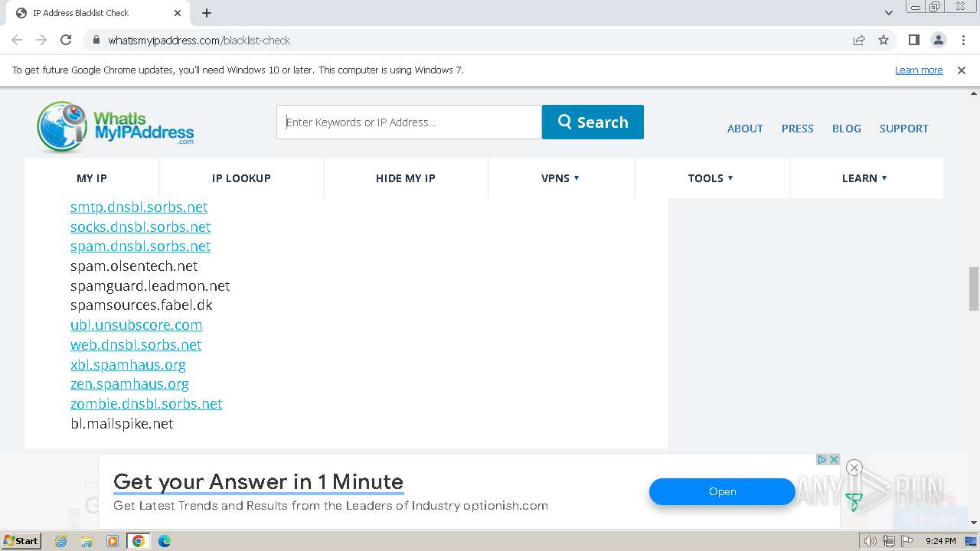Click the browser forward arrow

(x=41, y=40)
